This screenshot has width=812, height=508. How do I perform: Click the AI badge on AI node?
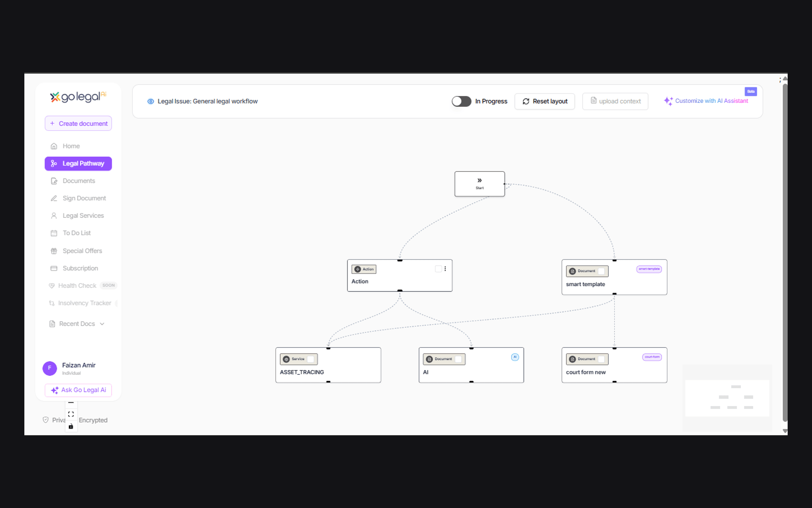[x=515, y=357]
